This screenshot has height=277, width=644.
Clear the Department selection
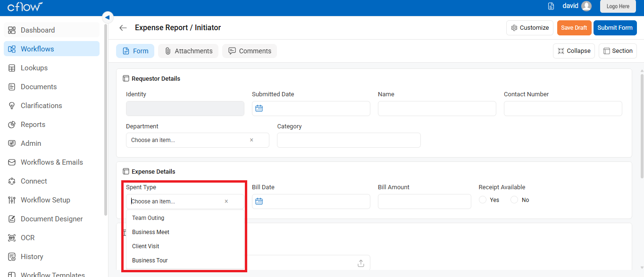251,140
